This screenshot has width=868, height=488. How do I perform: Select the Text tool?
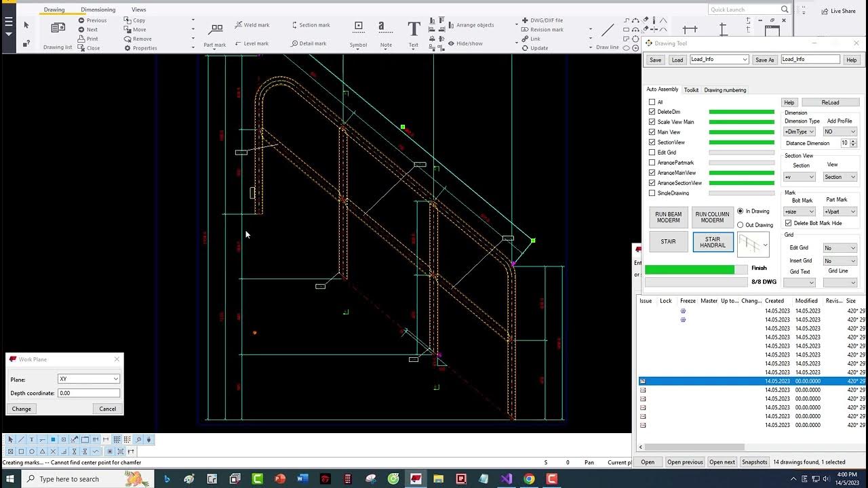pyautogui.click(x=414, y=34)
